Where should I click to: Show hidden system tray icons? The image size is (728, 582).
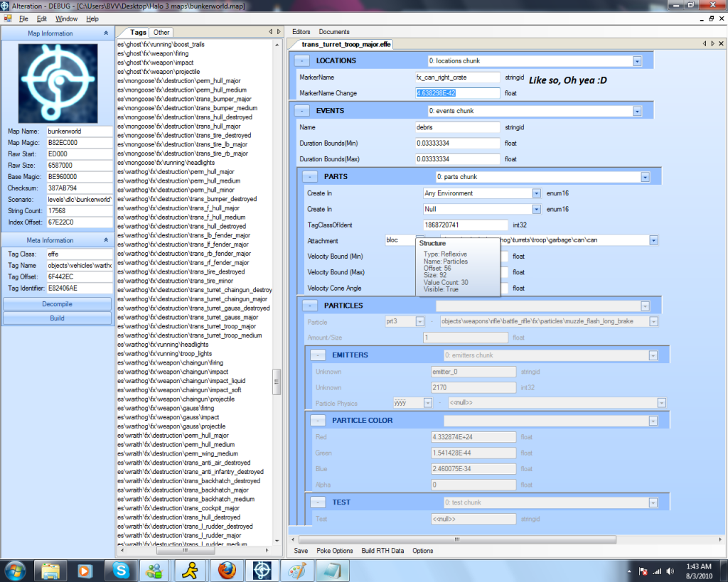[x=629, y=571]
